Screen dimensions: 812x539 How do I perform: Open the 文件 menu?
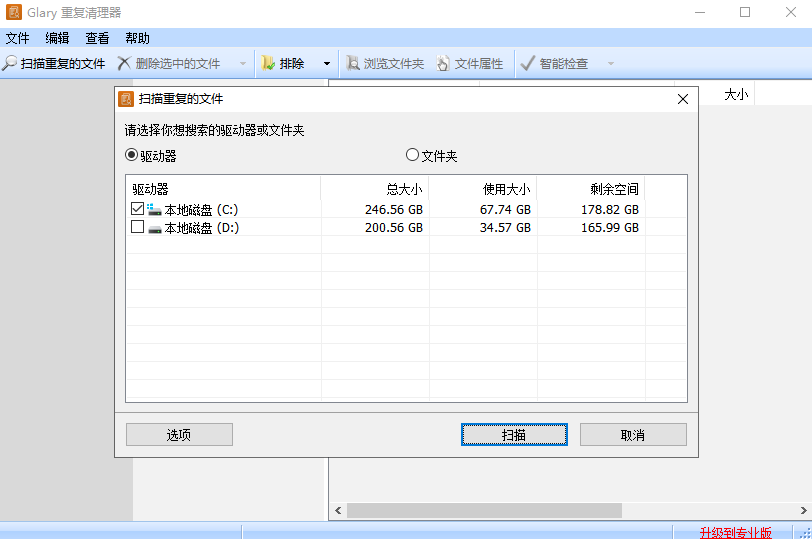17,38
